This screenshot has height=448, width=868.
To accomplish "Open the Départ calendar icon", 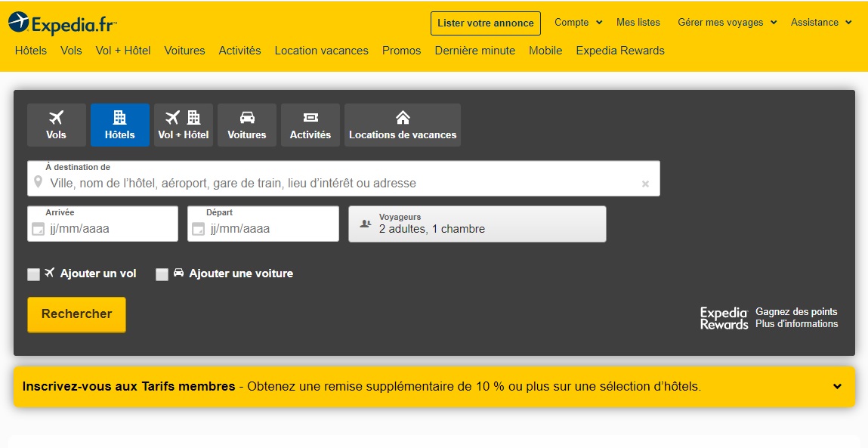I will coord(198,229).
